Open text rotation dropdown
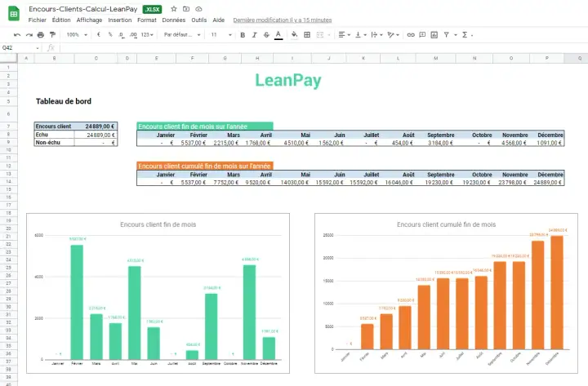Image resolution: width=588 pixels, height=386 pixels. (x=393, y=35)
